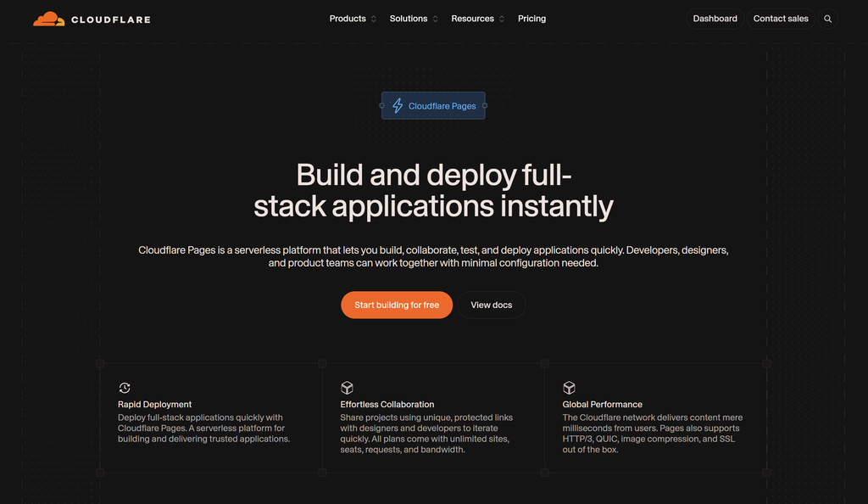868x504 pixels.
Task: Click the text 'Deploy full-stack applications quickly with'
Action: click(x=200, y=417)
